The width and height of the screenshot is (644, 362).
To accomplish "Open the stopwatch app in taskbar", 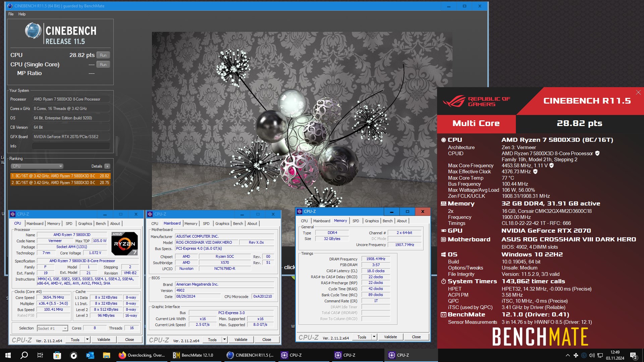I will 73,355.
